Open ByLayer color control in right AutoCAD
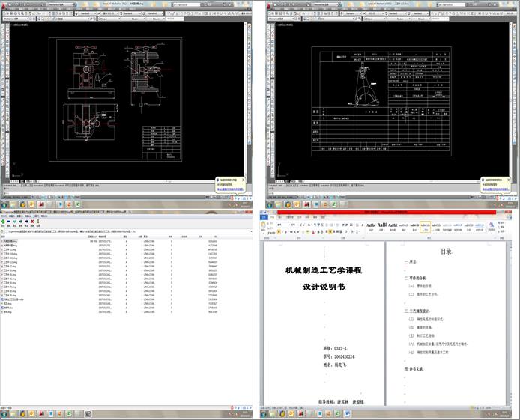This screenshot has width=520, height=420. click(374, 19)
